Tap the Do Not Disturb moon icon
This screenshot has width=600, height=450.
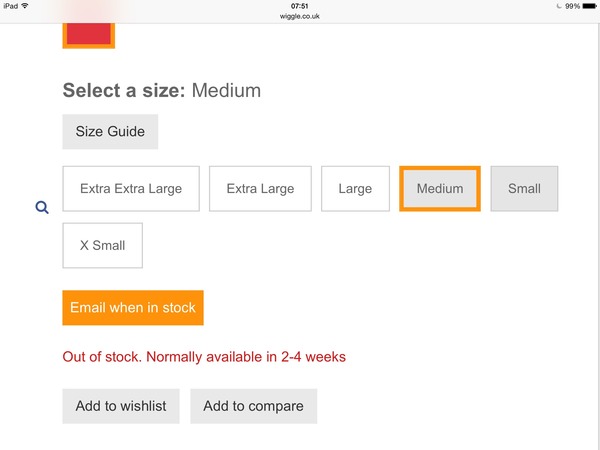558,6
